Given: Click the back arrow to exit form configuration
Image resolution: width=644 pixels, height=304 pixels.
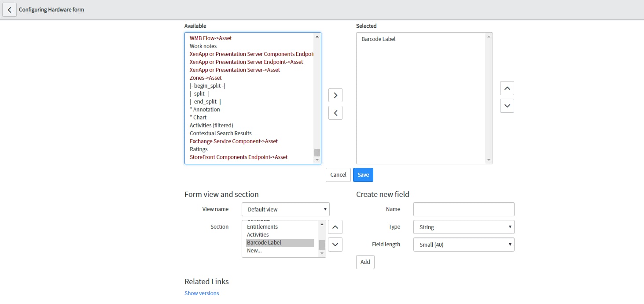Looking at the screenshot, I should [x=9, y=9].
